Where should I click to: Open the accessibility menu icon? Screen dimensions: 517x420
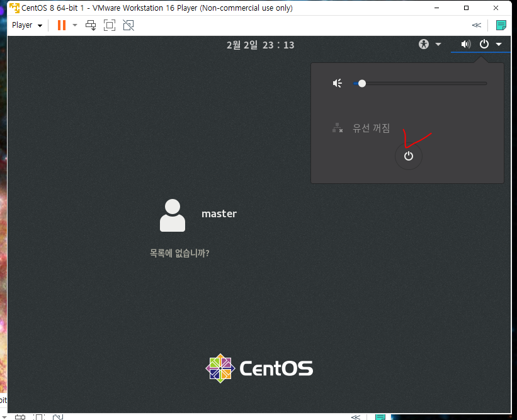[x=424, y=44]
